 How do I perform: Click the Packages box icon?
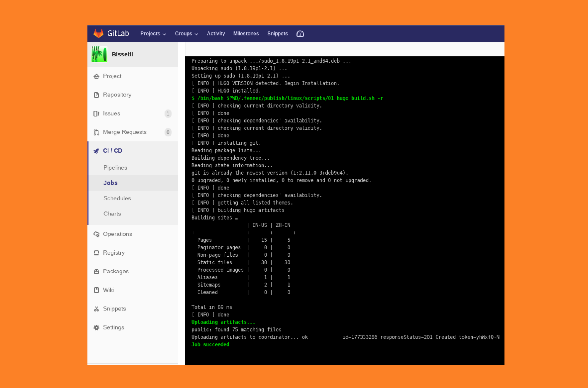96,272
